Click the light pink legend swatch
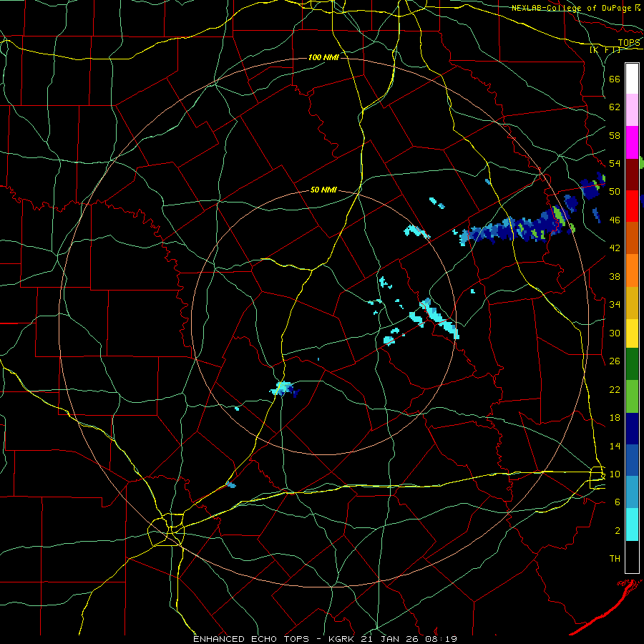 tap(632, 110)
